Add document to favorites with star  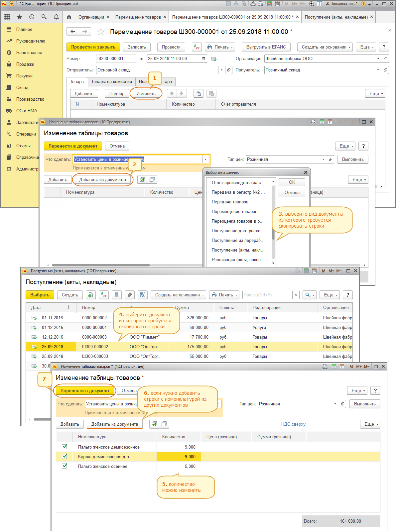click(x=101, y=32)
